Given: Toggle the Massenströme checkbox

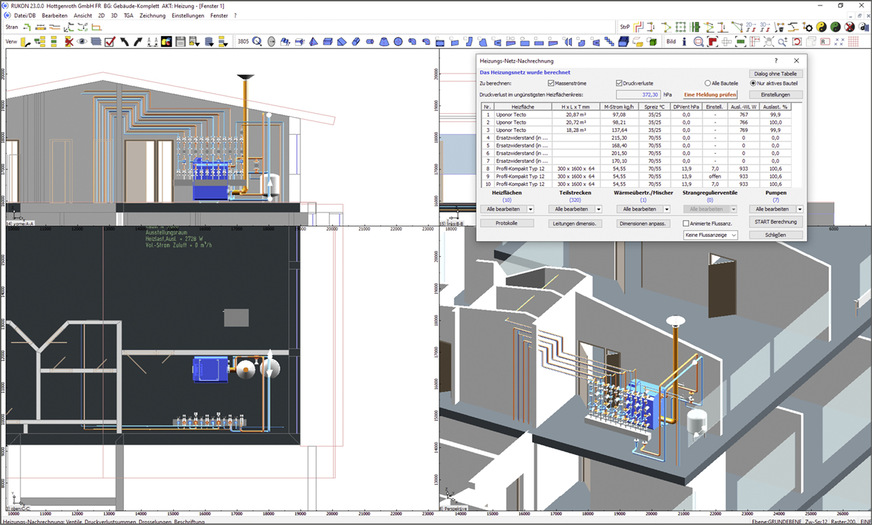Looking at the screenshot, I should click(x=551, y=83).
